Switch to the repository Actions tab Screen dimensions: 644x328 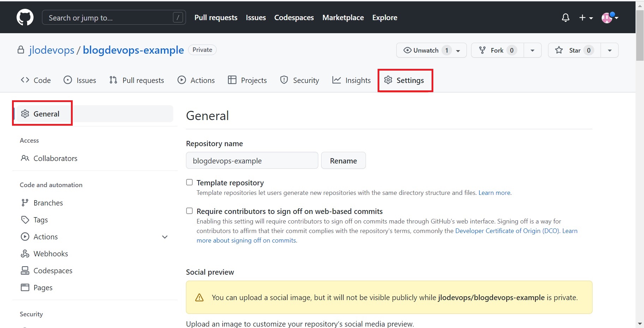point(196,80)
